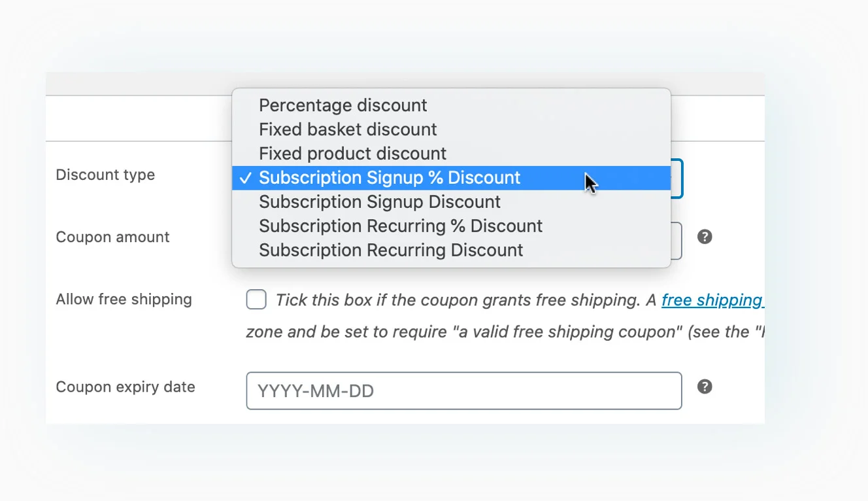The width and height of the screenshot is (868, 501).
Task: Click the Coupon amount field edge
Action: pyautogui.click(x=677, y=241)
